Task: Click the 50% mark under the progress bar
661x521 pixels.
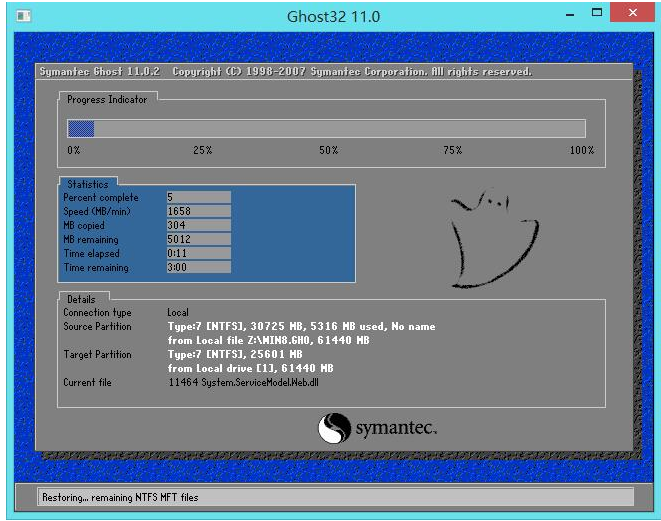Action: tap(328, 150)
